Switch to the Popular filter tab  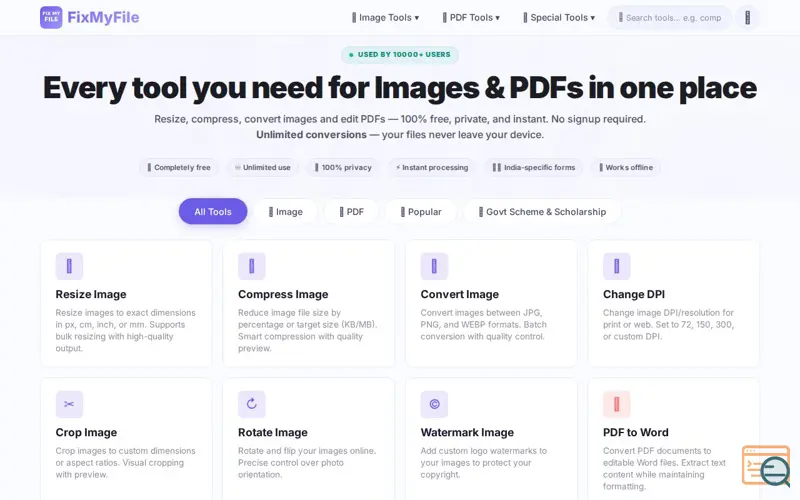421,212
